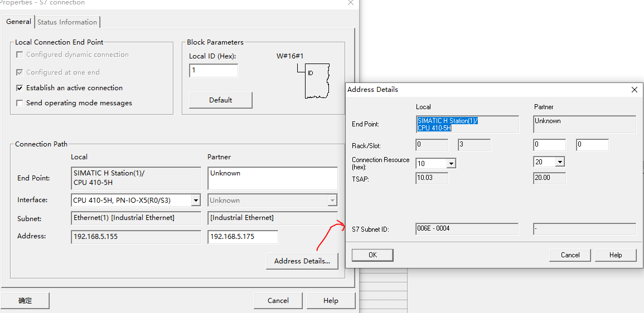Click the local address 192.168.5.155 field
The height and width of the screenshot is (313, 644).
136,237
